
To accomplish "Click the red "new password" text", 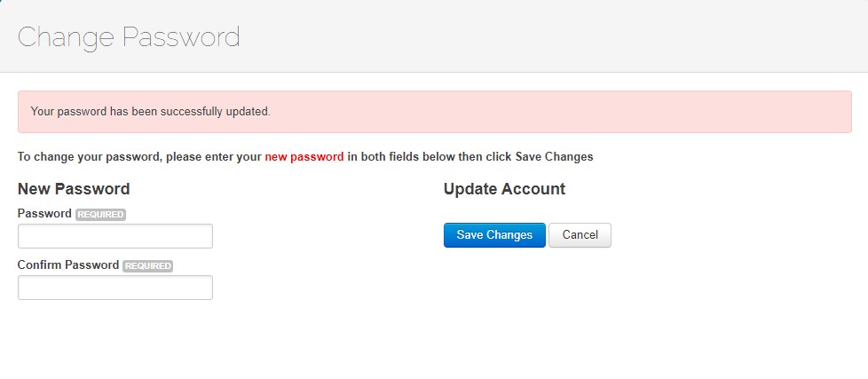I will 304,157.
